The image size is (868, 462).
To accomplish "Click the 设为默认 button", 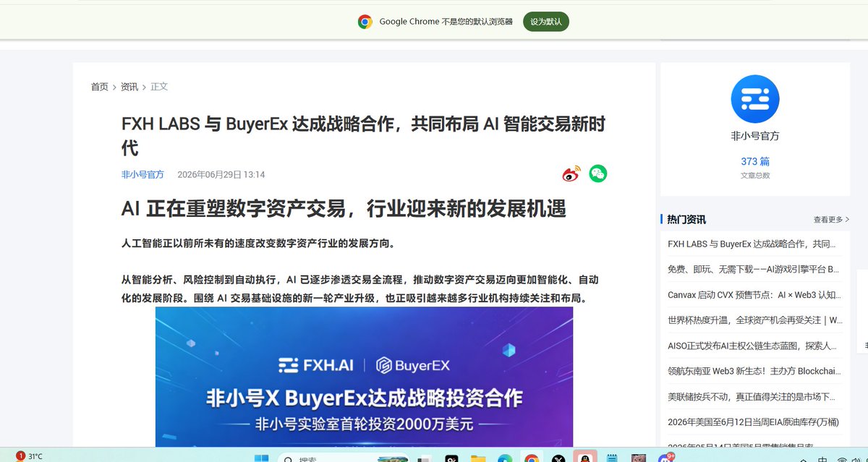I will [x=546, y=22].
